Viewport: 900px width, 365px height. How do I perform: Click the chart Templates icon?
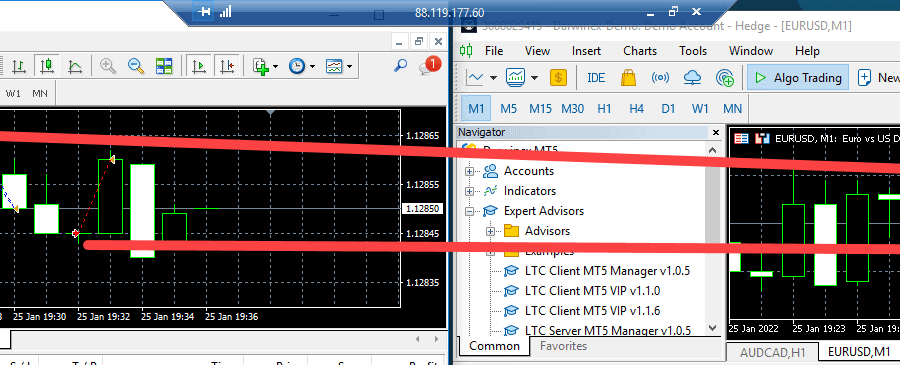(334, 66)
